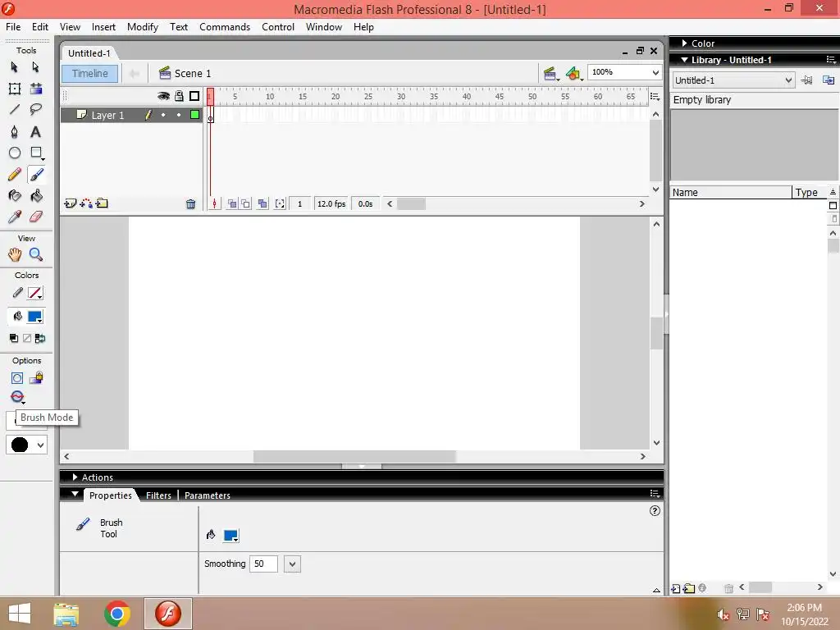Expand the Color panel
The image size is (840, 630).
point(684,43)
